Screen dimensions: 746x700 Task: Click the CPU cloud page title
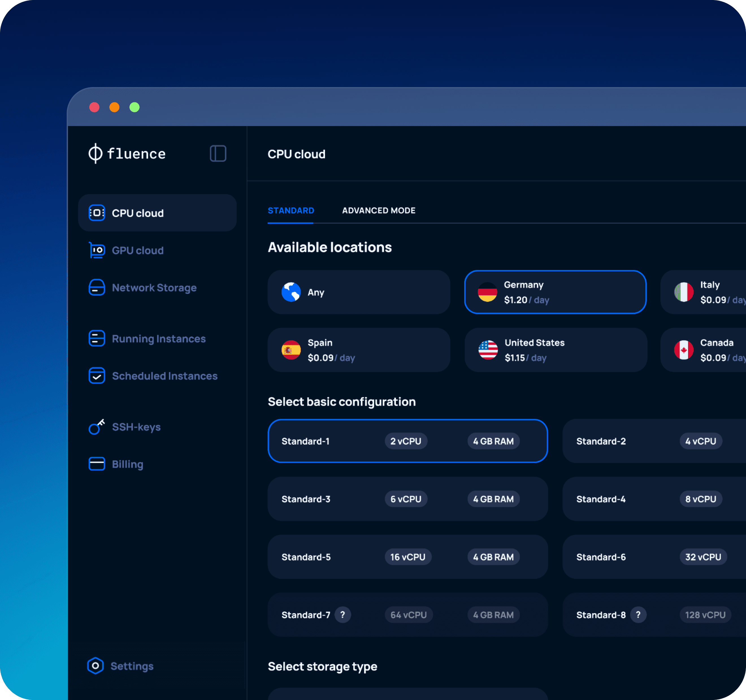(x=296, y=154)
